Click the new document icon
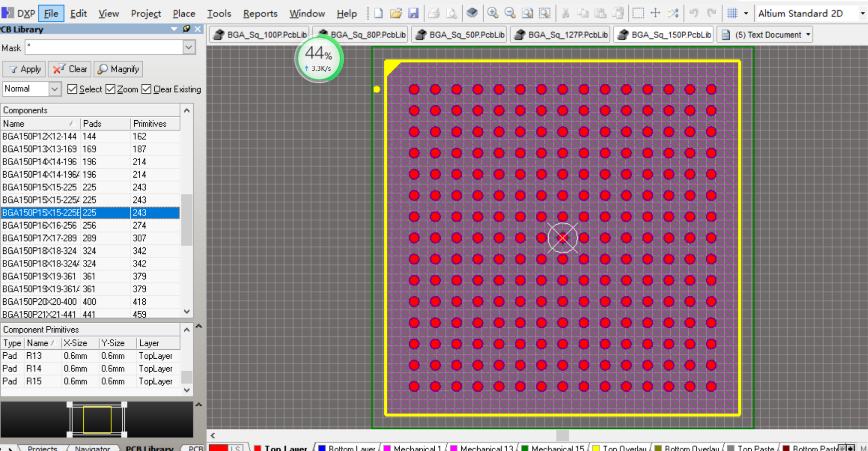The width and height of the screenshot is (868, 451). [378, 13]
